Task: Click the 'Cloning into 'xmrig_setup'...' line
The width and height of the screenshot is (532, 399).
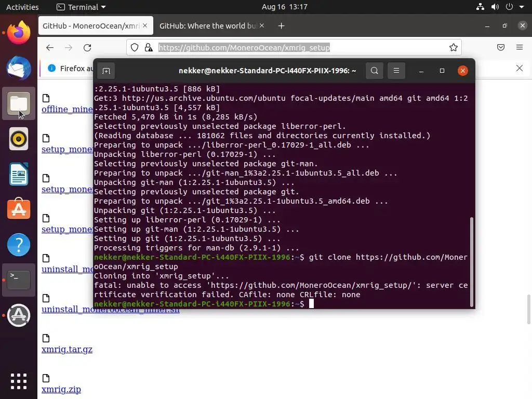Action: [162, 276]
